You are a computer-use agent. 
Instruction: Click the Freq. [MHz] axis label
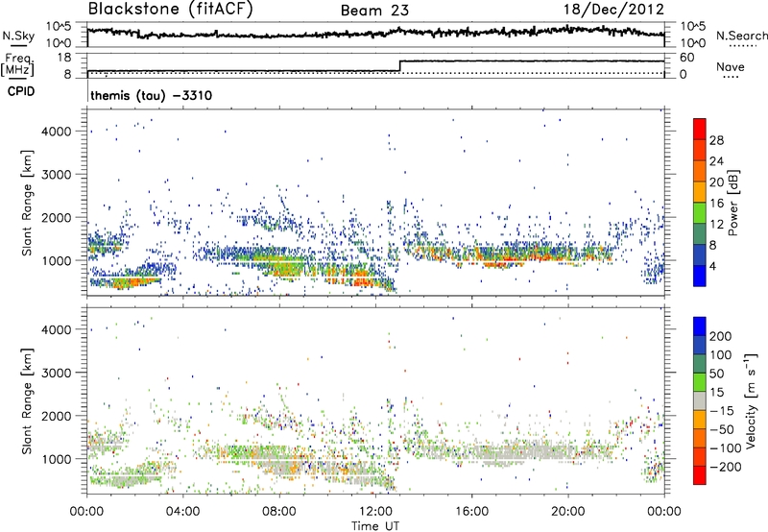pos(17,64)
